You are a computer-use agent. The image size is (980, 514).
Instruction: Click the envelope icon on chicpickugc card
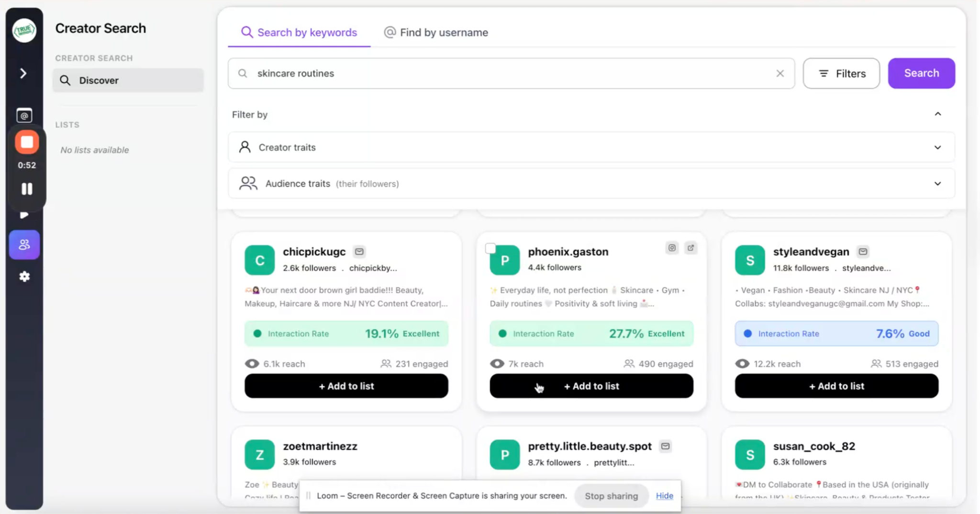pos(359,251)
